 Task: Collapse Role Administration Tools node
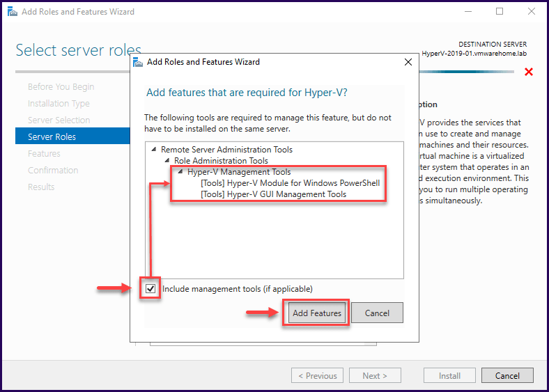(x=167, y=161)
